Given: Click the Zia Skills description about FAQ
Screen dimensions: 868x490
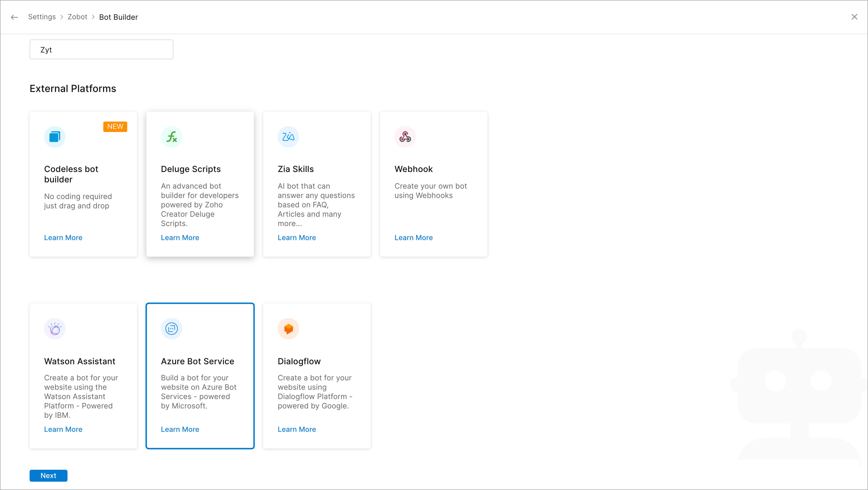Looking at the screenshot, I should 316,205.
